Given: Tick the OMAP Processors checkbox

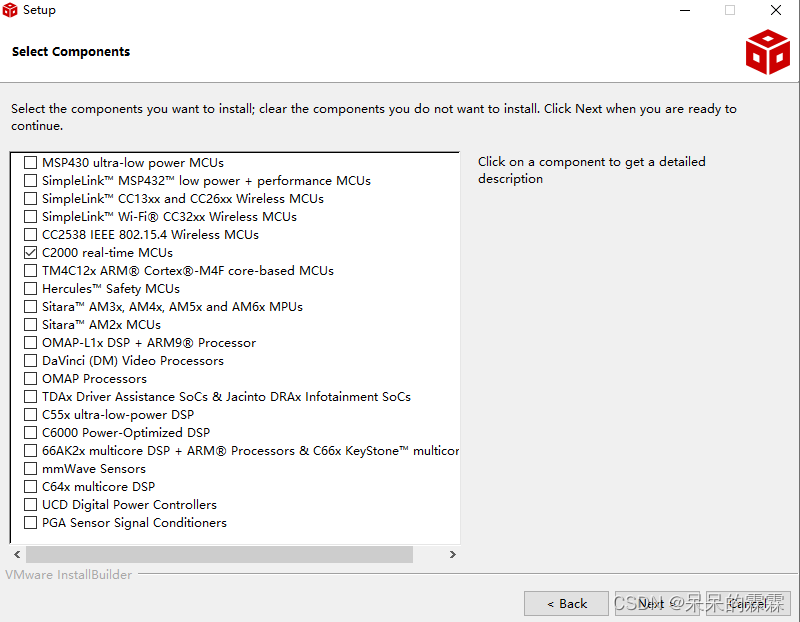Looking at the screenshot, I should [31, 379].
